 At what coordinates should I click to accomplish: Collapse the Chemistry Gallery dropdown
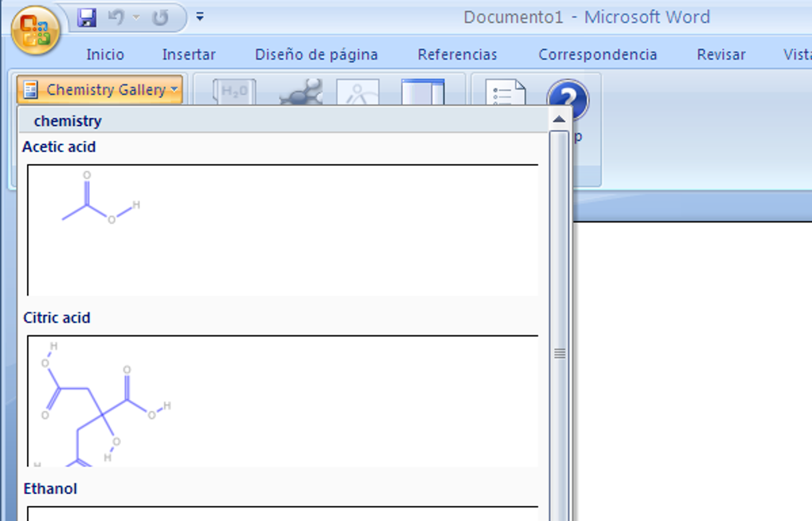click(x=100, y=90)
